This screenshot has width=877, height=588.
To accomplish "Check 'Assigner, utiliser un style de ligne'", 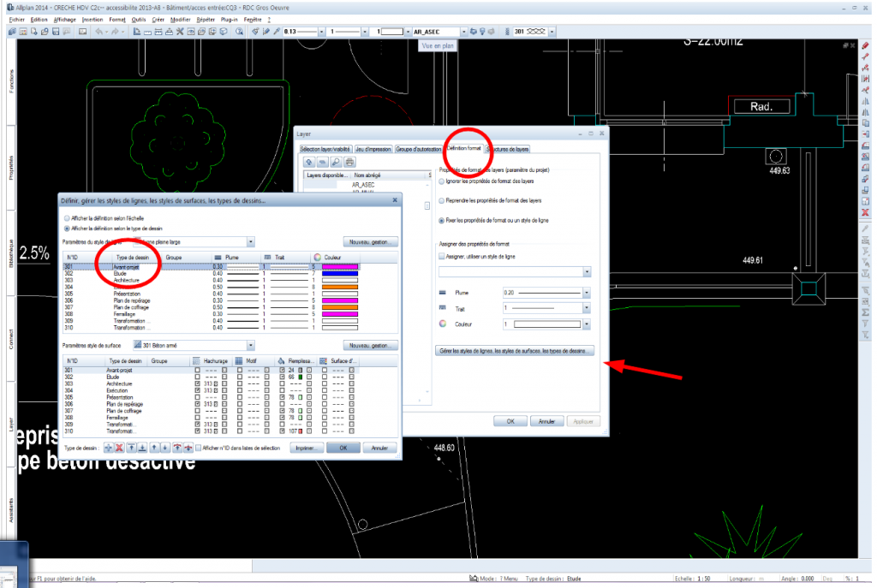I will click(x=441, y=257).
